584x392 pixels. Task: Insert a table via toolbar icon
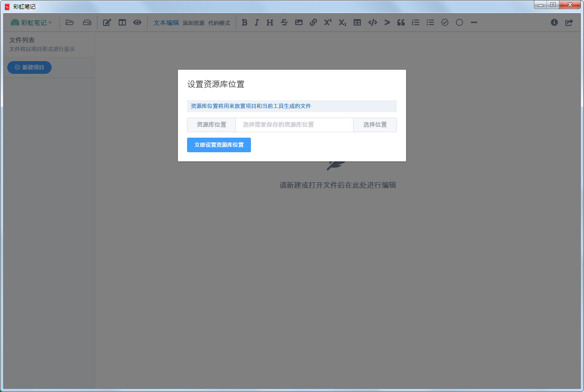[357, 22]
